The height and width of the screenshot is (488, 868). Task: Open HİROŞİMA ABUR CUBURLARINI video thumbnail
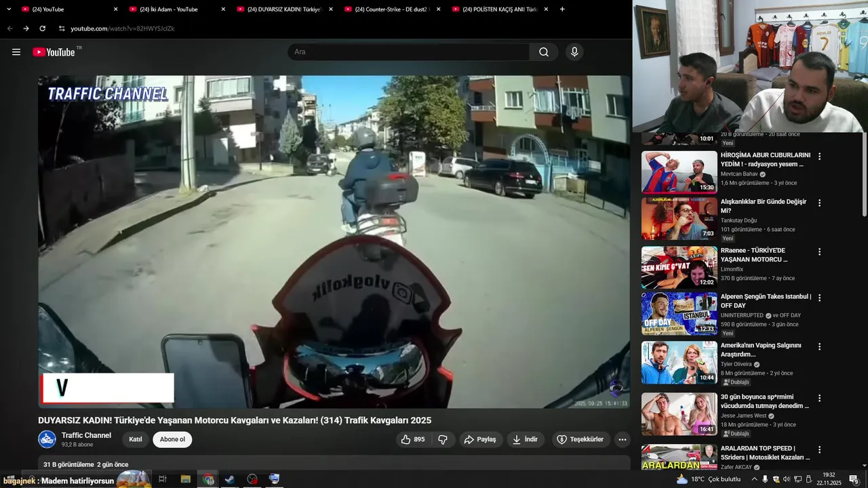[x=679, y=172]
